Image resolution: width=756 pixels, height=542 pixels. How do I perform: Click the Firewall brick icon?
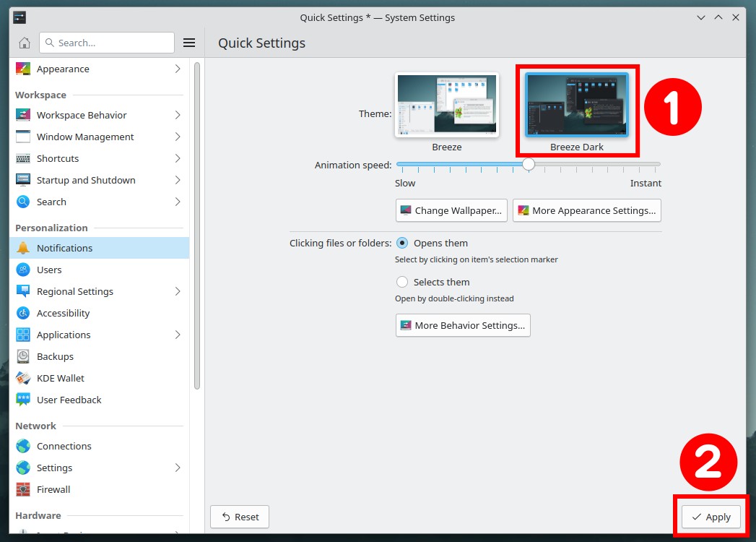(22, 489)
